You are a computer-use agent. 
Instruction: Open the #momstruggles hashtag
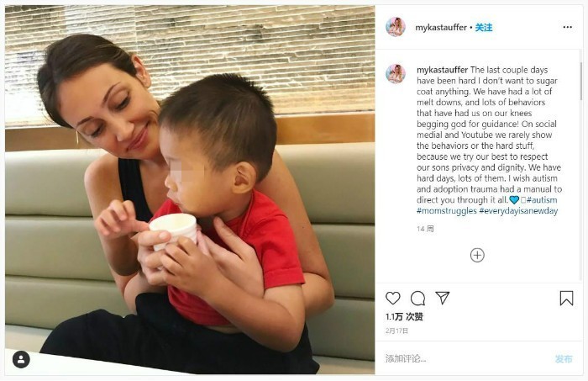click(447, 210)
